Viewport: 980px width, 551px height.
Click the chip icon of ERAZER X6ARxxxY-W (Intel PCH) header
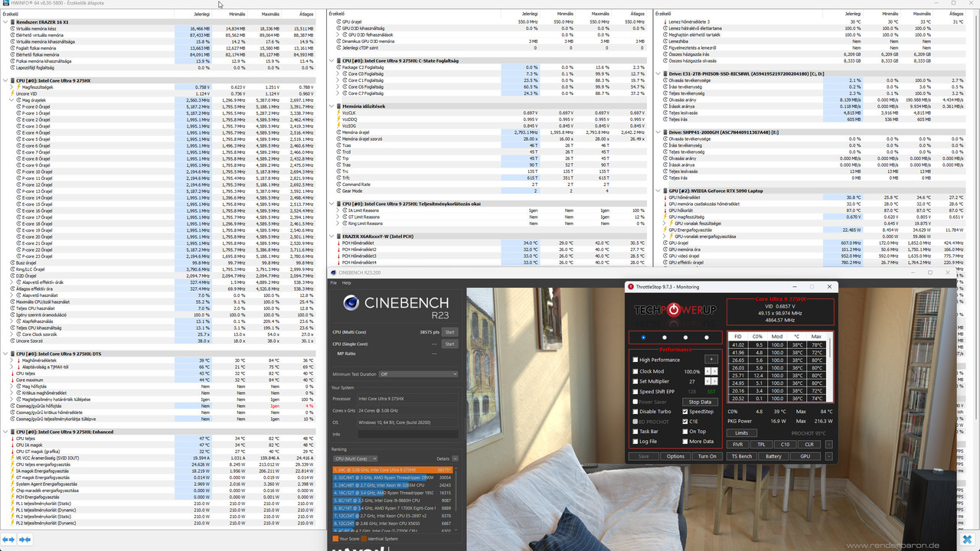(338, 236)
